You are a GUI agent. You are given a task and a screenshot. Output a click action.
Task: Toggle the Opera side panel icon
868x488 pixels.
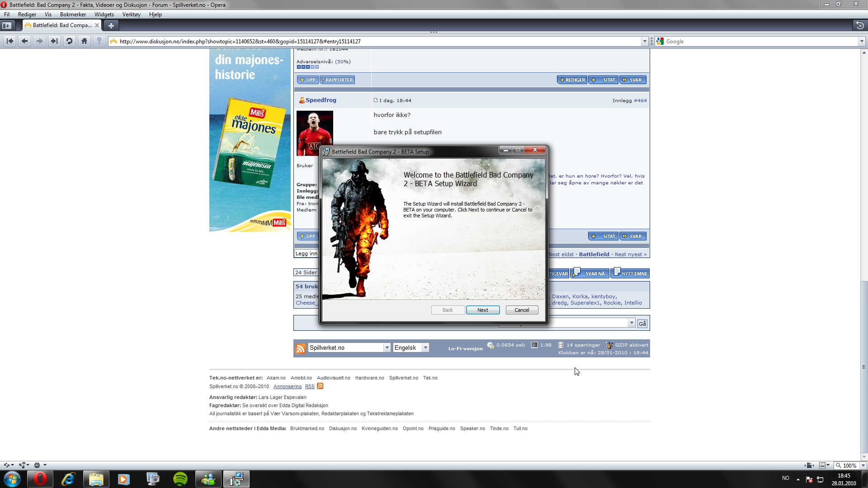point(6,25)
